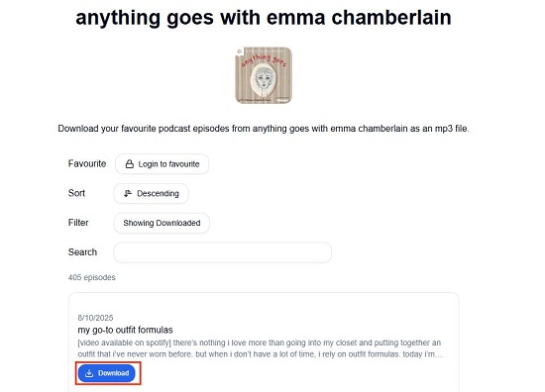545x392 pixels.
Task: Click the Login to favourite button text
Action: pyautogui.click(x=168, y=164)
